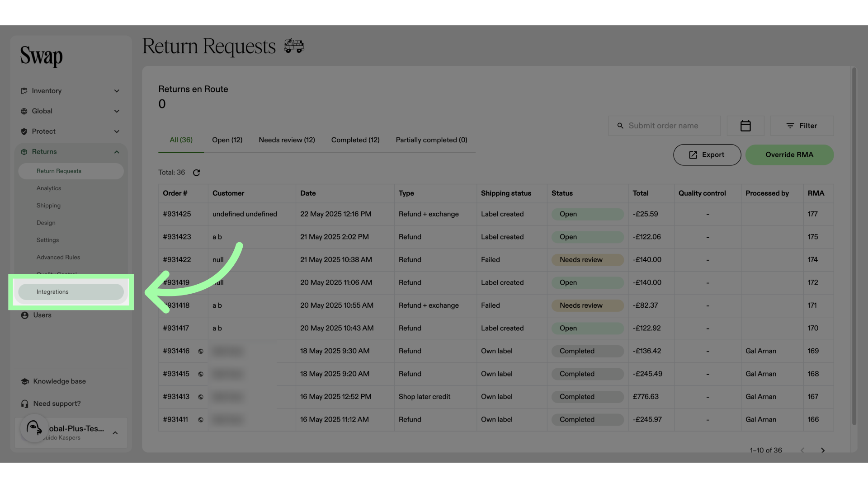Expand the Global menu chevron

click(117, 111)
